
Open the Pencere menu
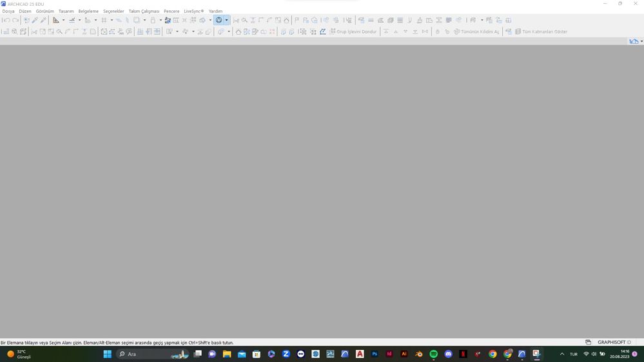(x=171, y=11)
